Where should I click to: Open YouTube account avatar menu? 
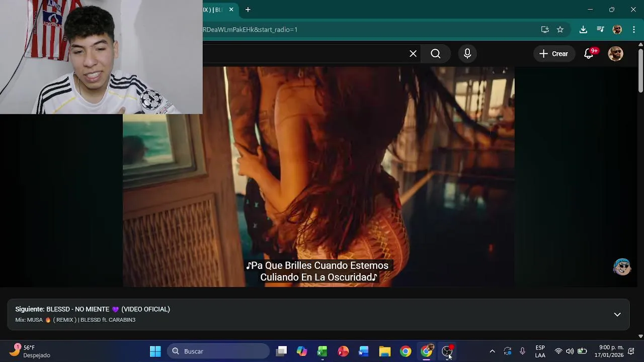[616, 54]
